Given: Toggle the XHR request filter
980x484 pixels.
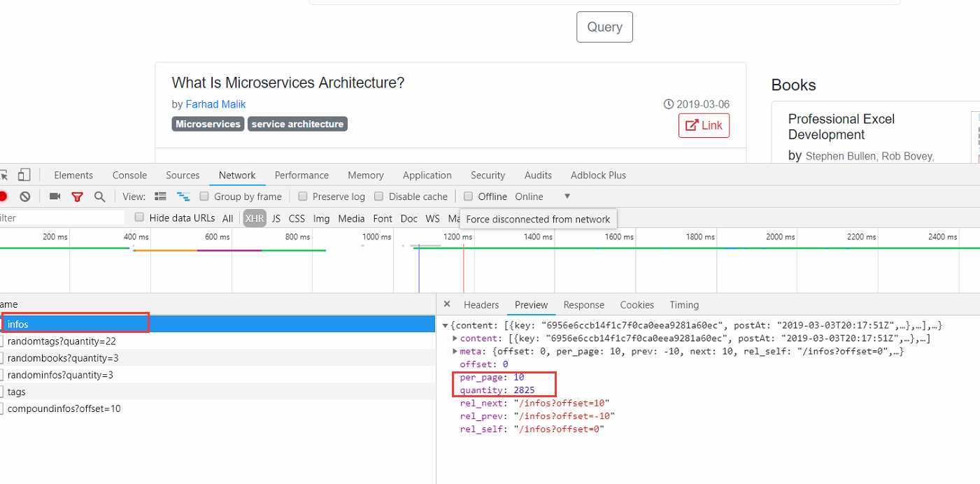Looking at the screenshot, I should click(255, 218).
